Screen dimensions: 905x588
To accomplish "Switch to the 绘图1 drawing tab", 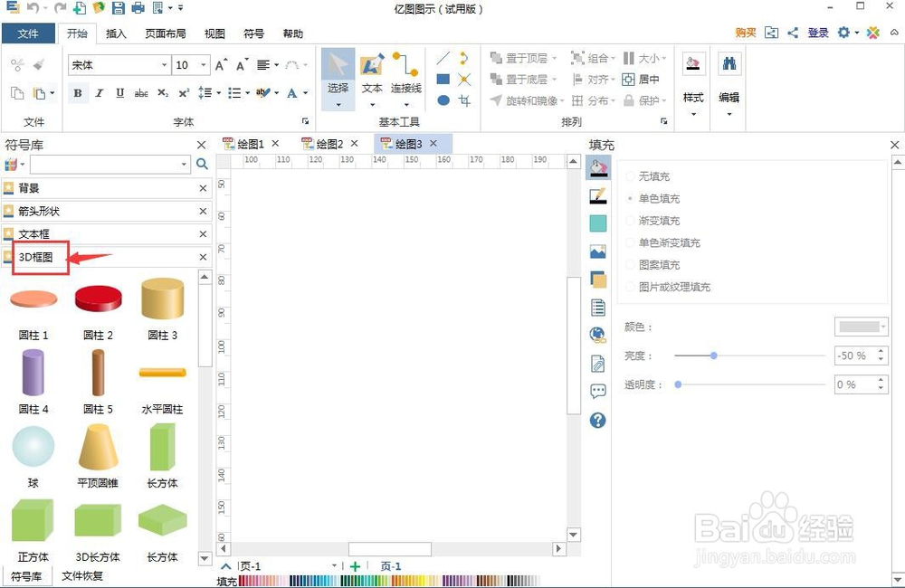I will click(249, 143).
